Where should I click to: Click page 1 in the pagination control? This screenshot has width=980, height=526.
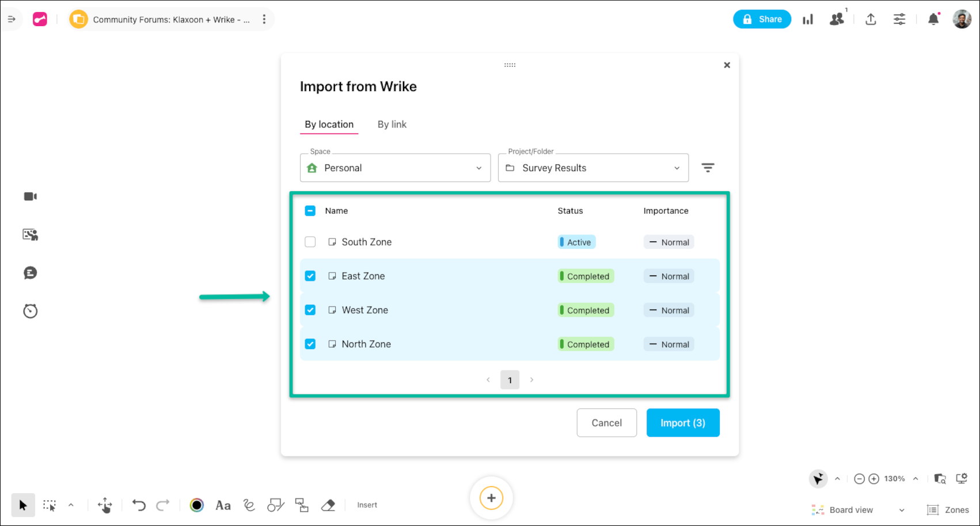(x=510, y=380)
